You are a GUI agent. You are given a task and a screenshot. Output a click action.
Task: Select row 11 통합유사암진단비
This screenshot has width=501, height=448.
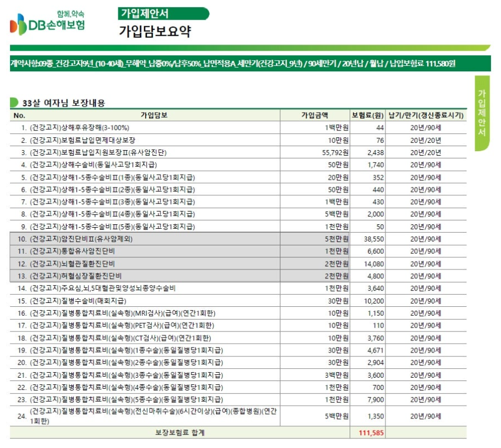click(238, 251)
